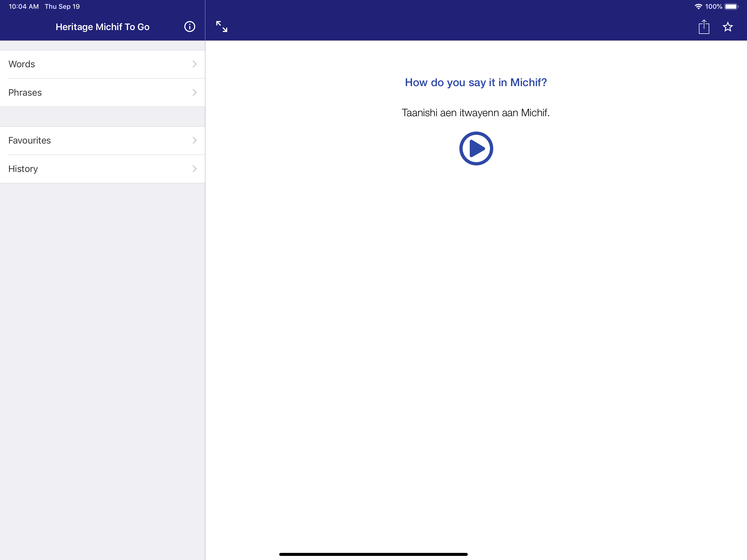Tap the Wi-Fi status icon
The width and height of the screenshot is (747, 560).
698,6
